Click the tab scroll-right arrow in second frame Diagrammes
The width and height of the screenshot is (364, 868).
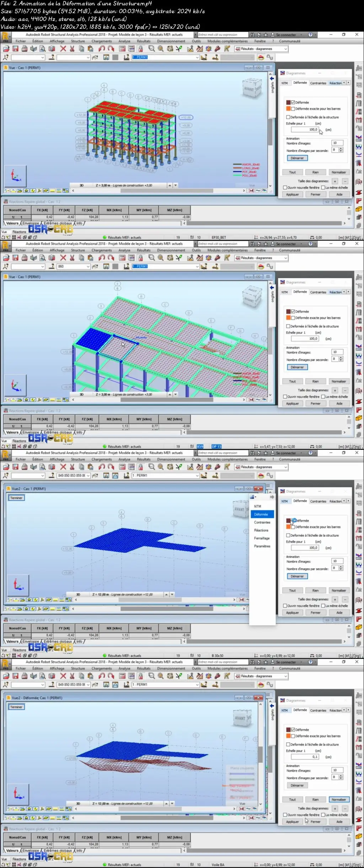[x=348, y=291]
